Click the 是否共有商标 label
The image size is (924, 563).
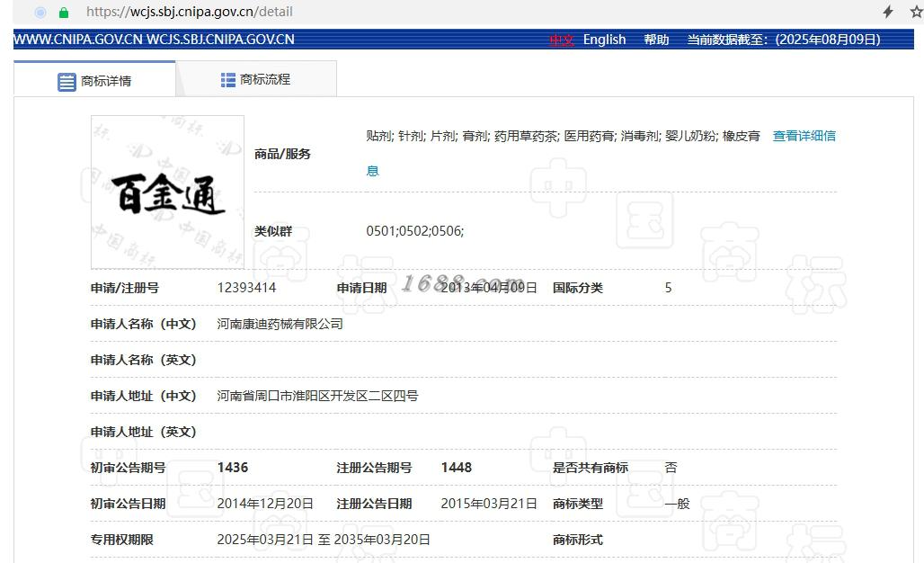coord(590,468)
